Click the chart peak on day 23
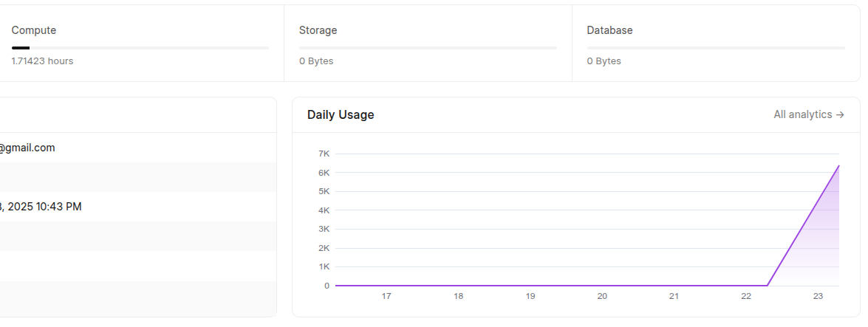Image resolution: width=868 pixels, height=327 pixels. click(838, 165)
